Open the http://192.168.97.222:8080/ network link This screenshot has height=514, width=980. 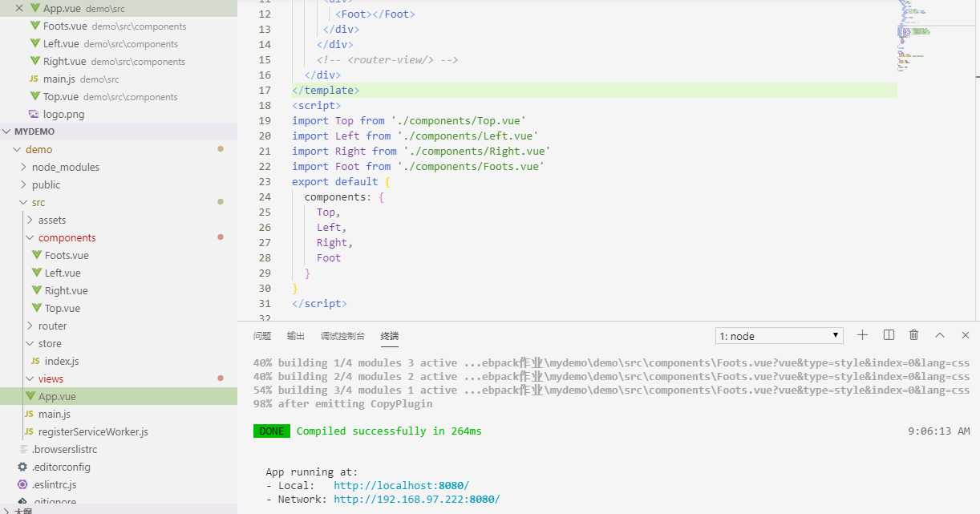click(x=417, y=499)
